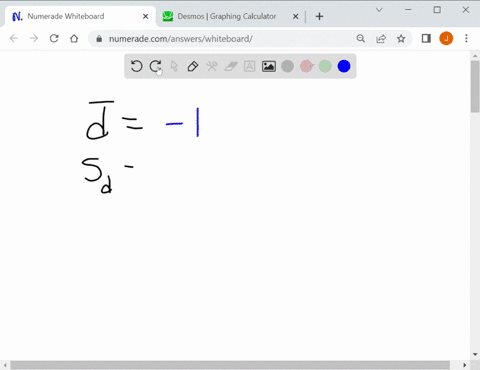Viewport: 480px width, 370px height.
Task: Click the vertical scrollbar up arrow
Action: [475, 56]
